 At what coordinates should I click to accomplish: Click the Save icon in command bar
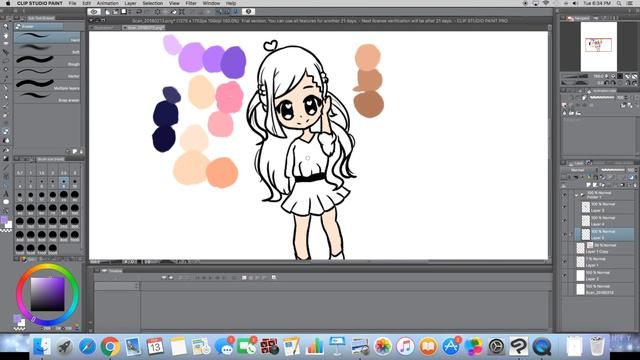[x=124, y=11]
